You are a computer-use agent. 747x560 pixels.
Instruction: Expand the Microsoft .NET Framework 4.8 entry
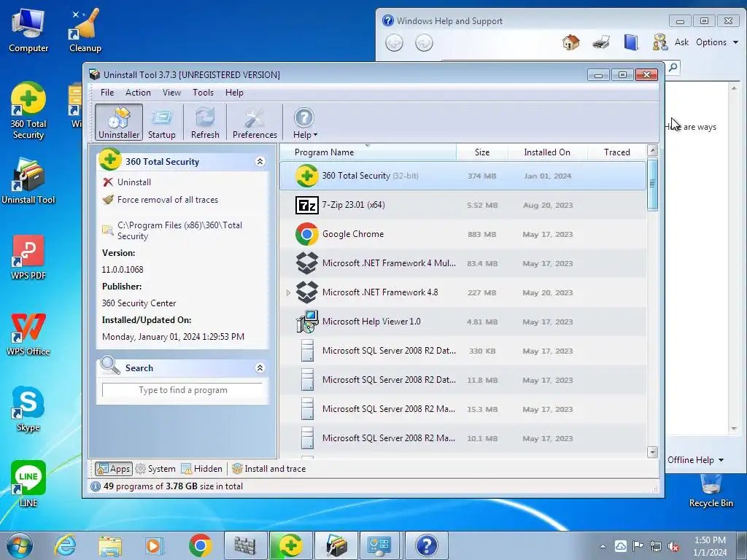pyautogui.click(x=288, y=292)
